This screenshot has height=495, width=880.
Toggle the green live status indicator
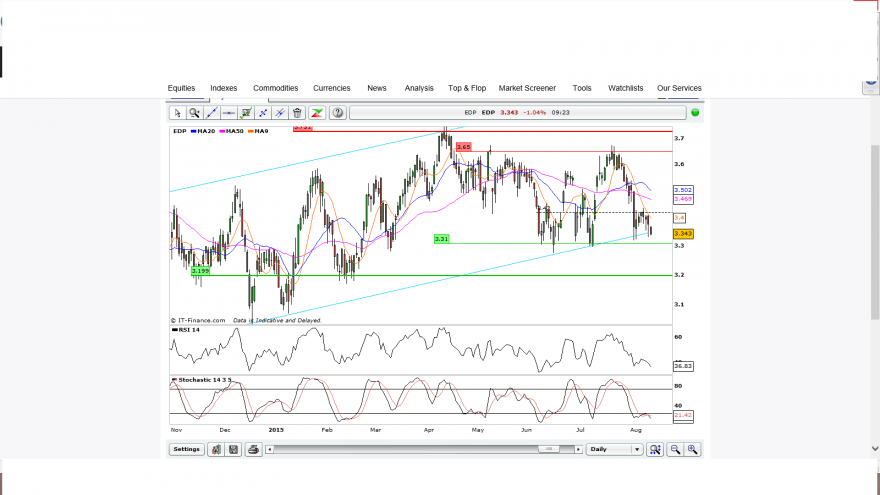695,113
